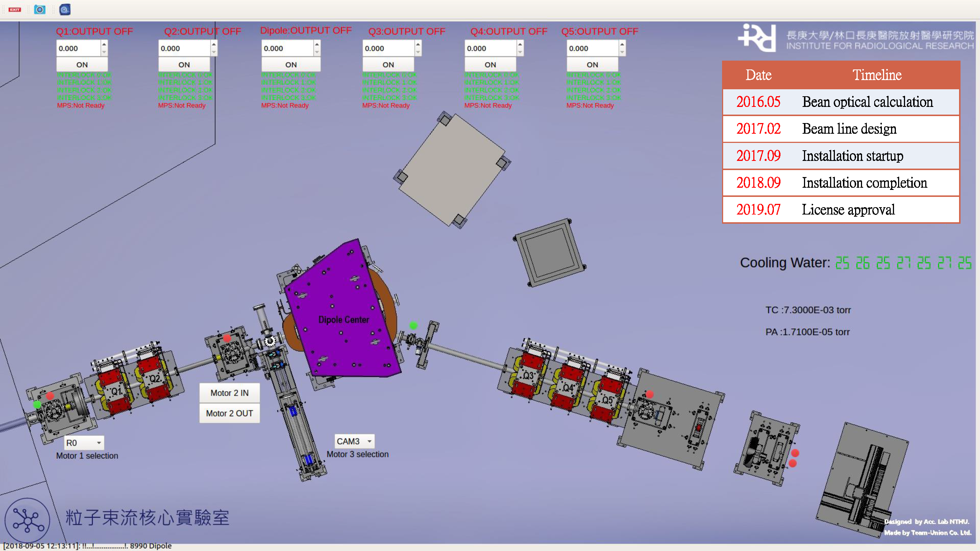Turn ON the Q5 magnet output
The height and width of the screenshot is (551, 980).
(592, 65)
